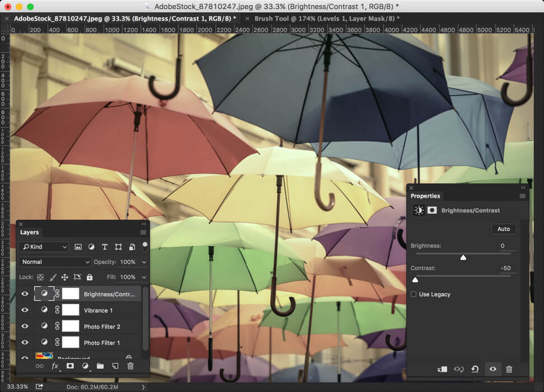Filter layers by smart object icon
This screenshot has width=544, height=392.
[x=132, y=247]
